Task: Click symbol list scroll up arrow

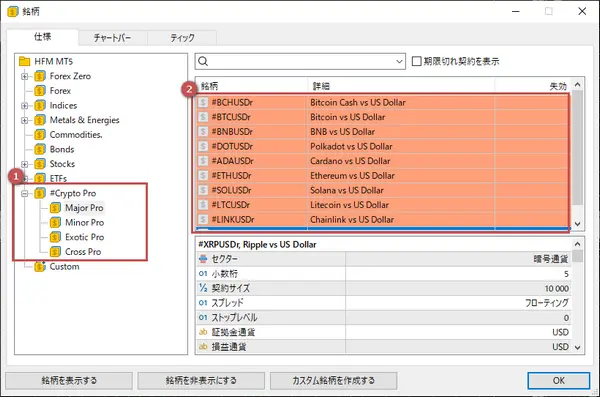Action: click(x=578, y=84)
